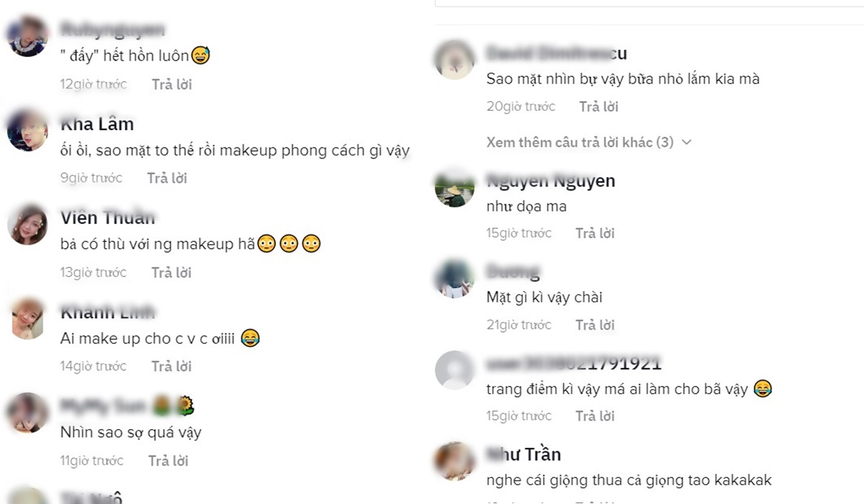This screenshot has height=504, width=864.
Task: Reply to "hết hồn luôn" comment
Action: (171, 84)
